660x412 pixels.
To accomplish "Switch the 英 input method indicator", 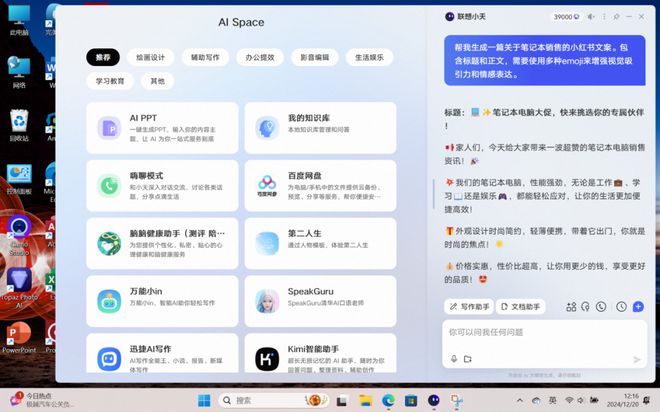I will (552, 400).
